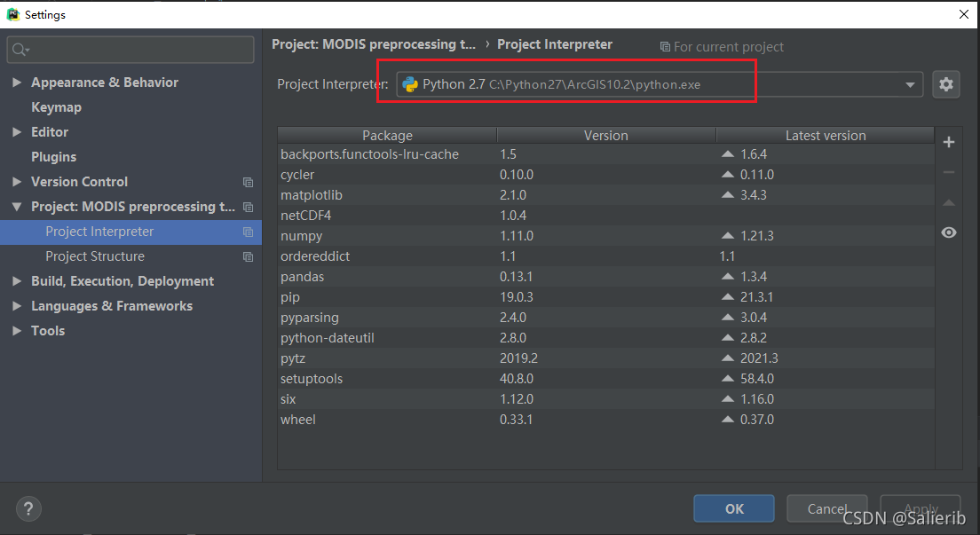Click the help question mark icon
Viewport: 980px width, 535px height.
pos(28,508)
